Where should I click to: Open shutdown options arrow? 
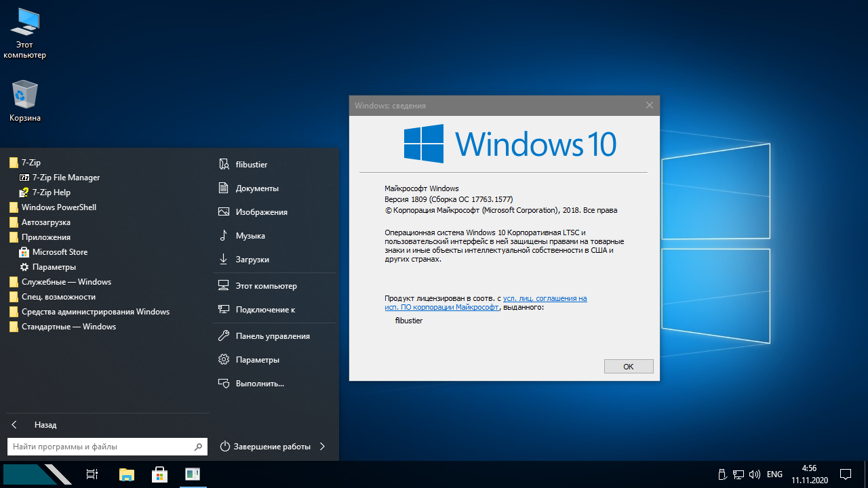pyautogui.click(x=322, y=447)
